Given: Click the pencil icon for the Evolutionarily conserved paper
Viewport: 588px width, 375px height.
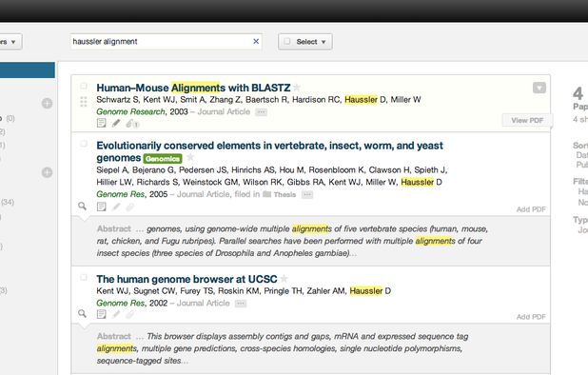Looking at the screenshot, I should click(116, 207).
